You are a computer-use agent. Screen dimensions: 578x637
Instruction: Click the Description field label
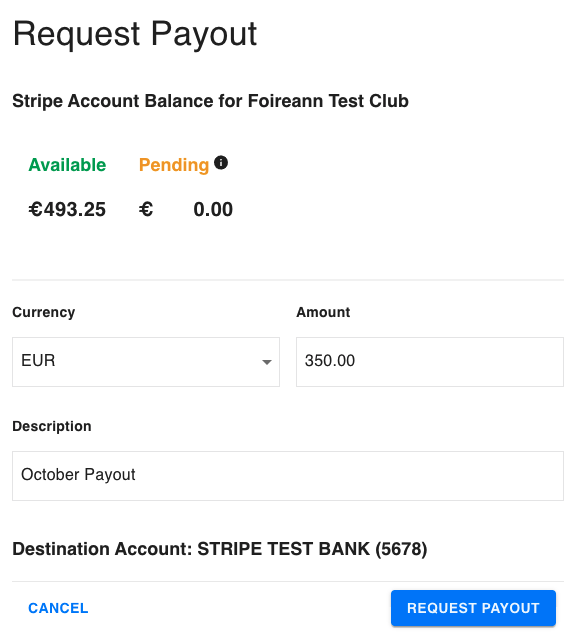(52, 427)
